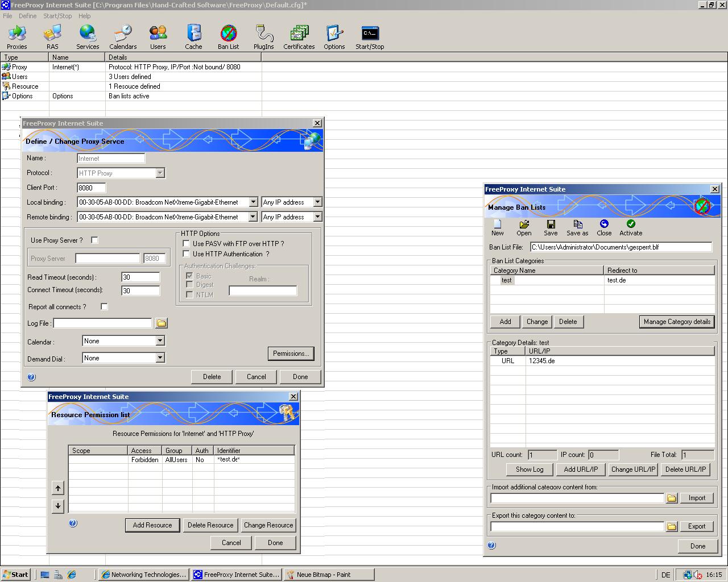Browse for export file folder icon
The width and height of the screenshot is (728, 582).
tap(672, 526)
